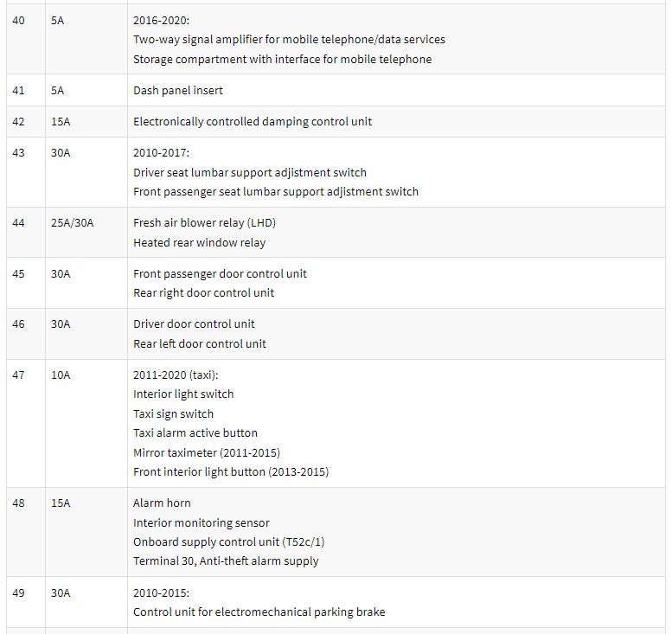Click 'Rear right door control unit' text
The image size is (672, 634).
click(203, 292)
